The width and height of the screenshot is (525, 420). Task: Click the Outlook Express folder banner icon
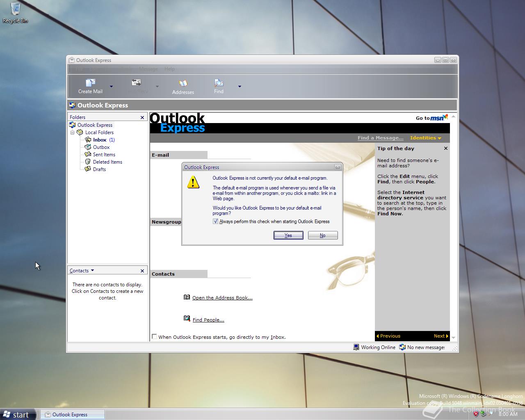point(73,105)
